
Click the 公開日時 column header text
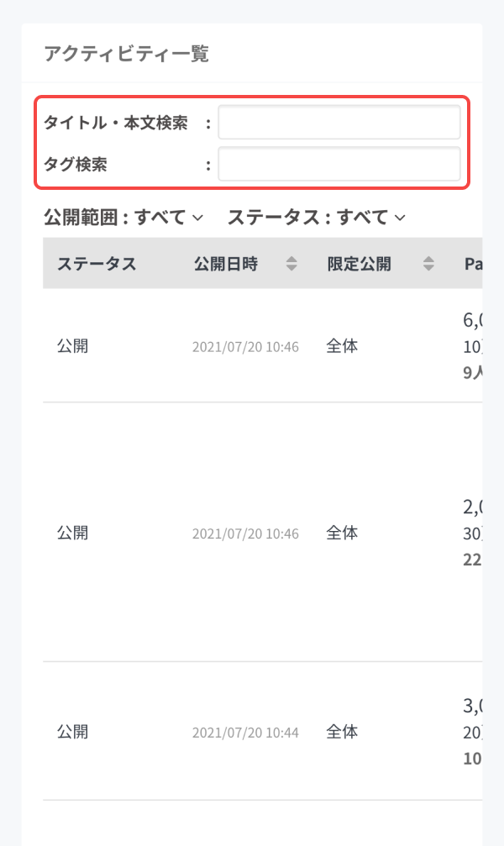coord(226,264)
